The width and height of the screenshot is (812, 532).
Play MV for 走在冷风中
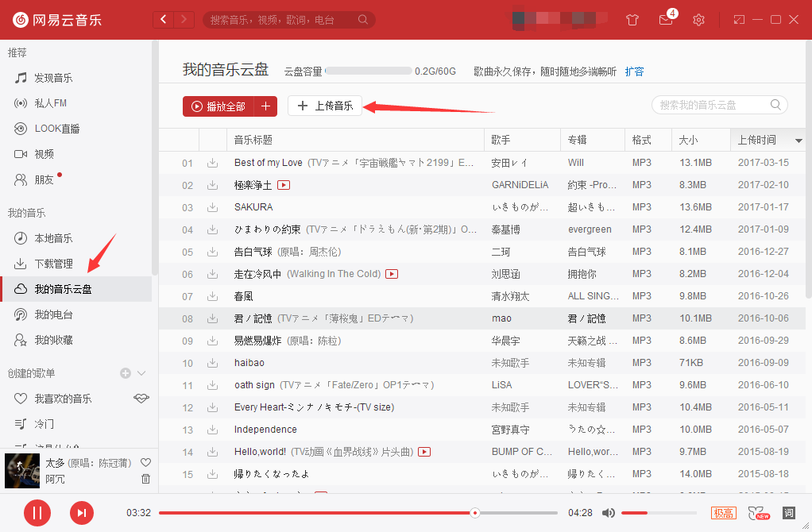coord(392,274)
